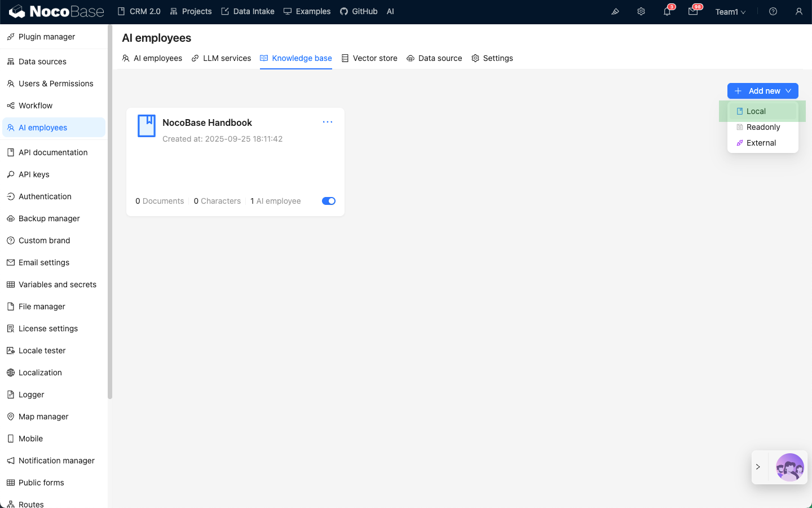Click the help question mark icon
The width and height of the screenshot is (812, 508).
773,12
